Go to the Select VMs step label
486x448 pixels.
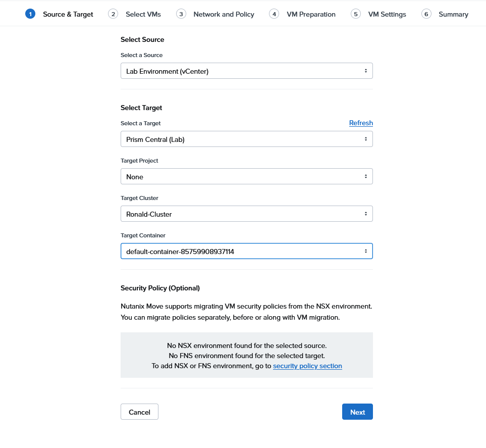tap(143, 14)
